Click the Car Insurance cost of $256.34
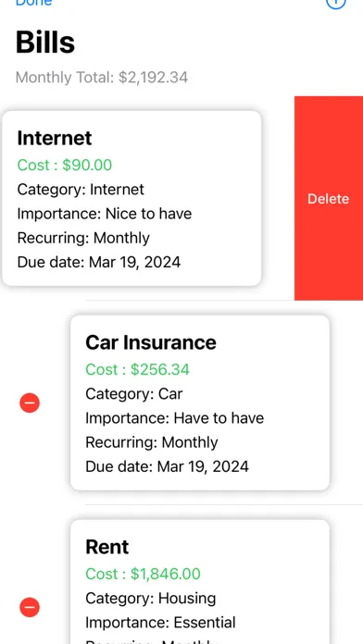The width and height of the screenshot is (363, 644). pos(137,369)
